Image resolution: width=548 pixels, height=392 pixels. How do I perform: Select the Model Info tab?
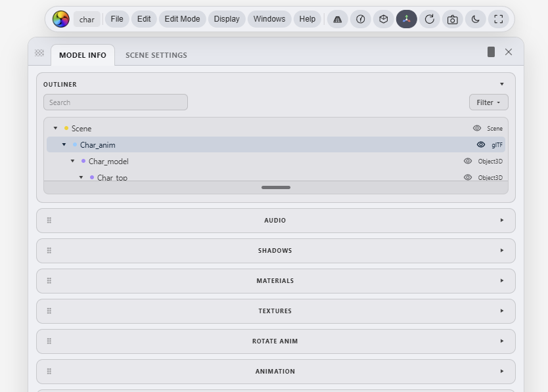(x=83, y=55)
